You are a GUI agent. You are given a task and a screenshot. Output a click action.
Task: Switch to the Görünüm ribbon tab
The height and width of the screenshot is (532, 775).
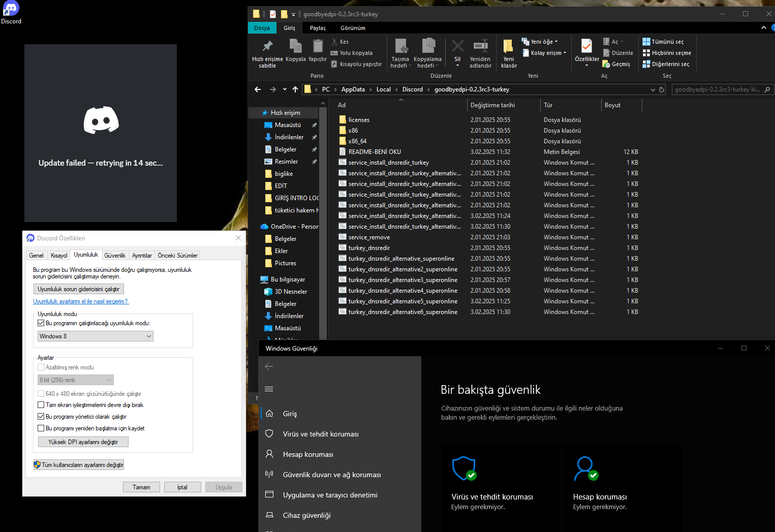click(353, 28)
